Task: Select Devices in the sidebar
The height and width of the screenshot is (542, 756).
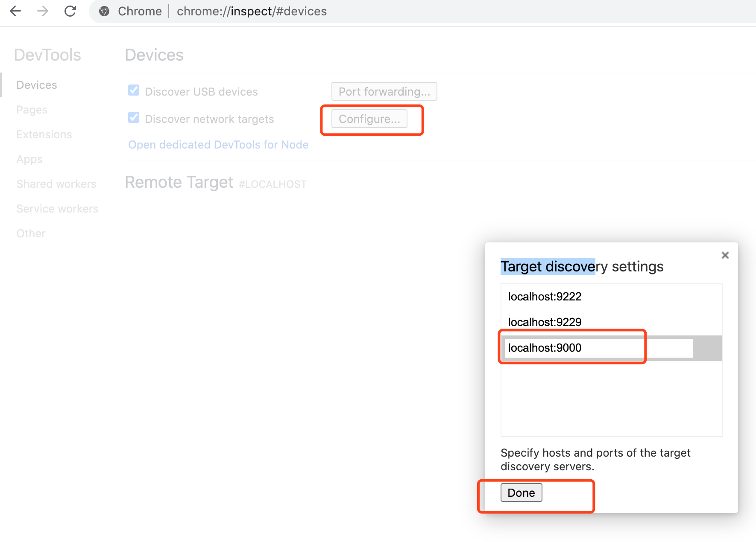Action: (x=37, y=85)
